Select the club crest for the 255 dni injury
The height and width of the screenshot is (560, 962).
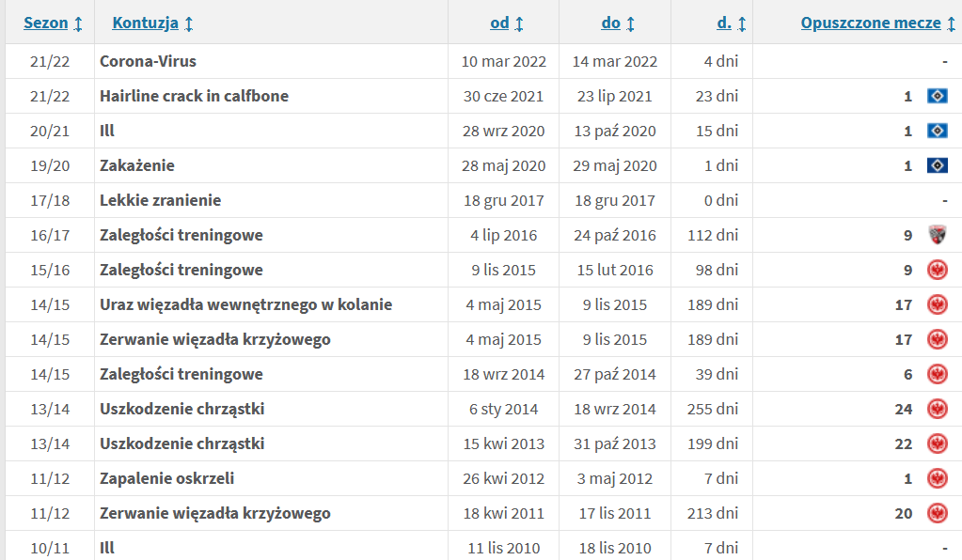coord(937,409)
